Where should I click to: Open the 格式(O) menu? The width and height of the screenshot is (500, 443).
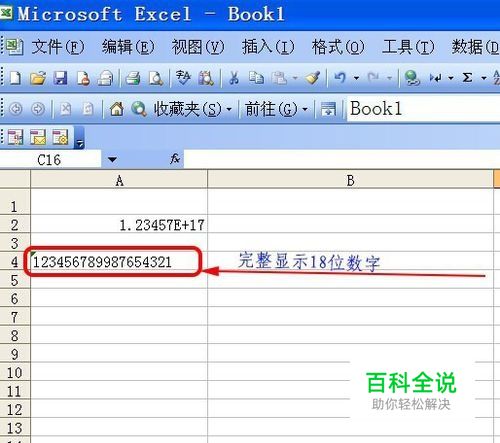click(x=338, y=47)
